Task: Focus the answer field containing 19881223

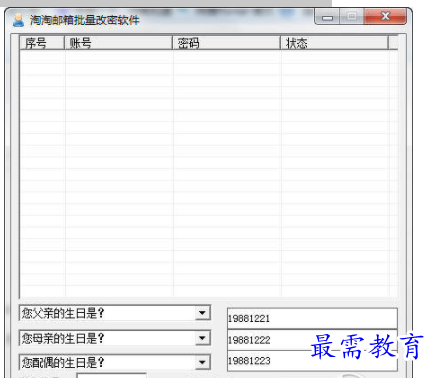Action: (312, 361)
